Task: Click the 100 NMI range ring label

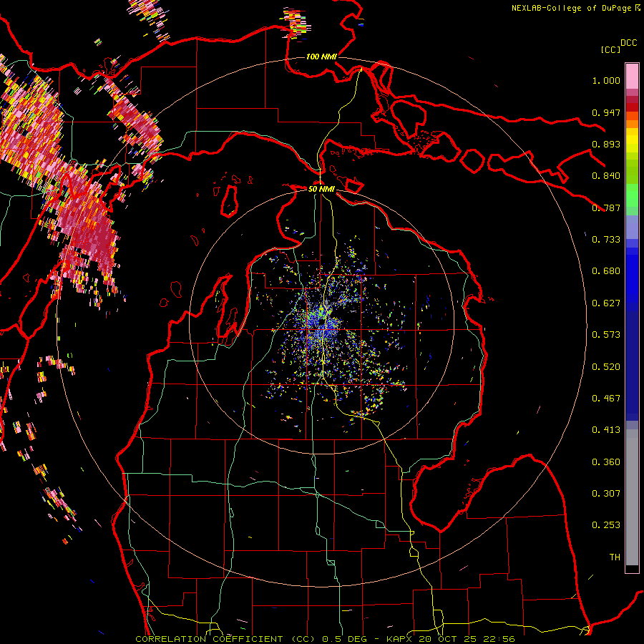Action: [321, 57]
